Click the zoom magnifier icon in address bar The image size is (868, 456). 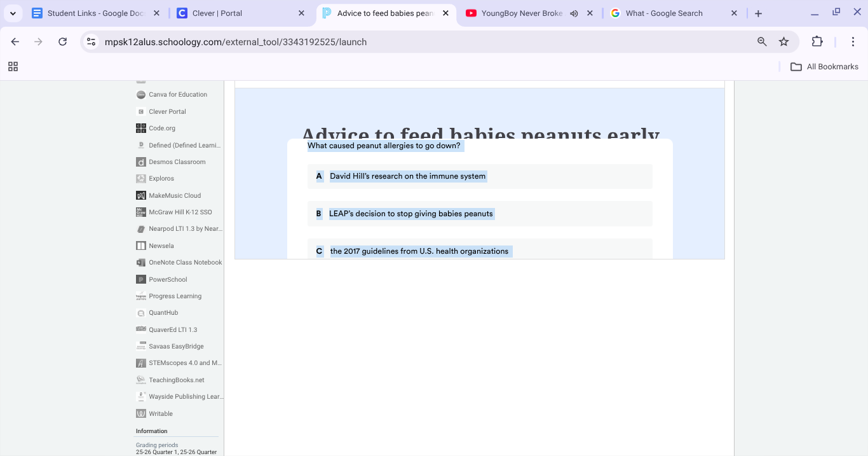click(762, 42)
